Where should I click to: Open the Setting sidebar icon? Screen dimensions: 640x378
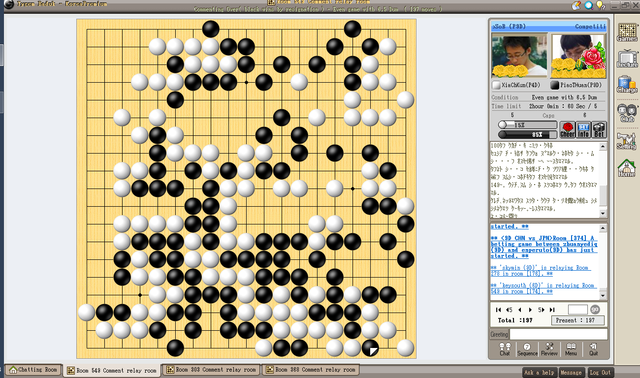(x=627, y=141)
